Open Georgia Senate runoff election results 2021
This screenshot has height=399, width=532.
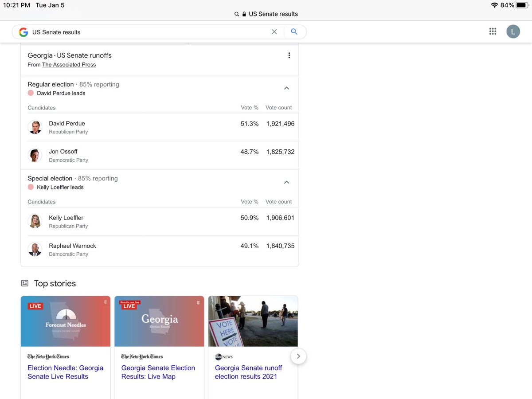[x=248, y=372]
